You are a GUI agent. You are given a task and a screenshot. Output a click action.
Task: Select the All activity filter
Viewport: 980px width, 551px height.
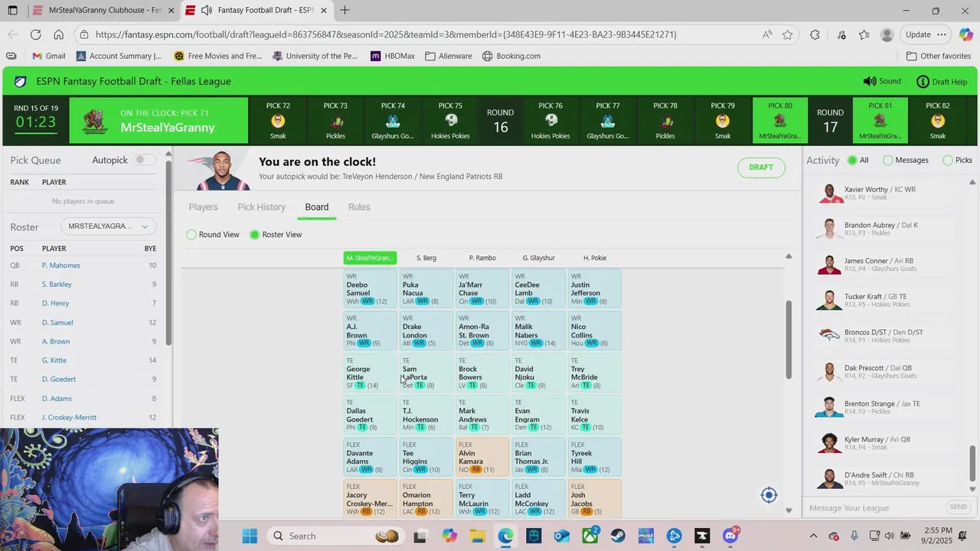coord(852,160)
